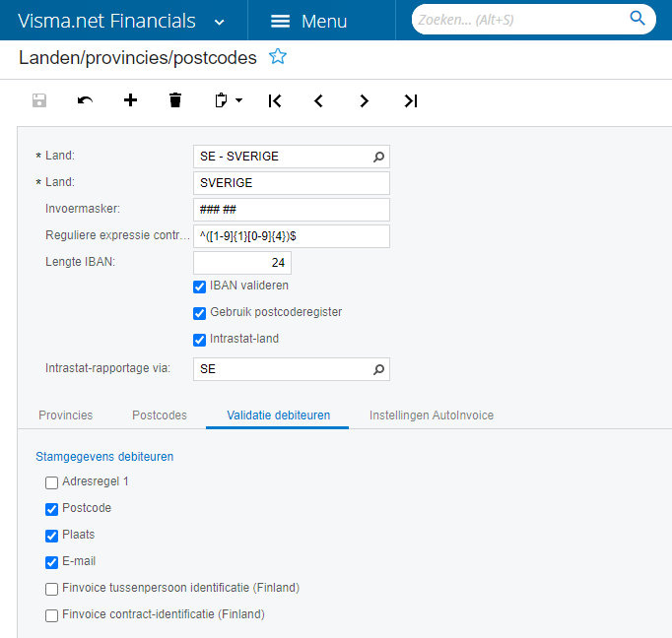Expand the Visma.net Financials product switcher
Image resolution: width=672 pixels, height=638 pixels.
(x=219, y=22)
